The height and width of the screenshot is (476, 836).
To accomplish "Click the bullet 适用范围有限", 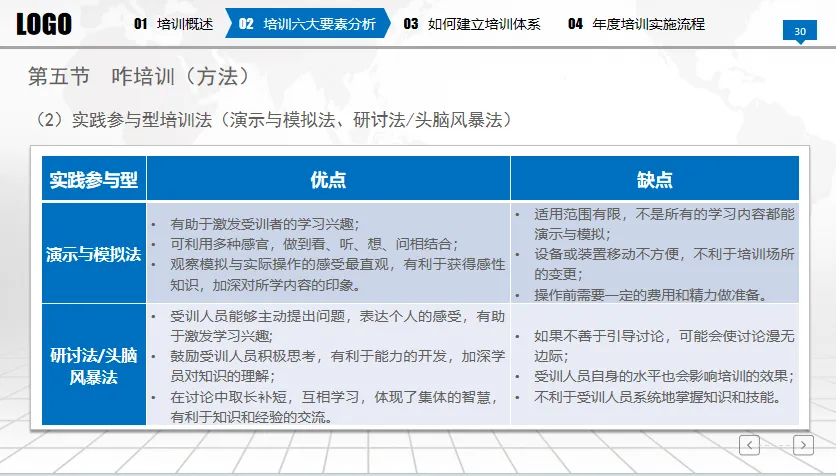I will point(664,224).
